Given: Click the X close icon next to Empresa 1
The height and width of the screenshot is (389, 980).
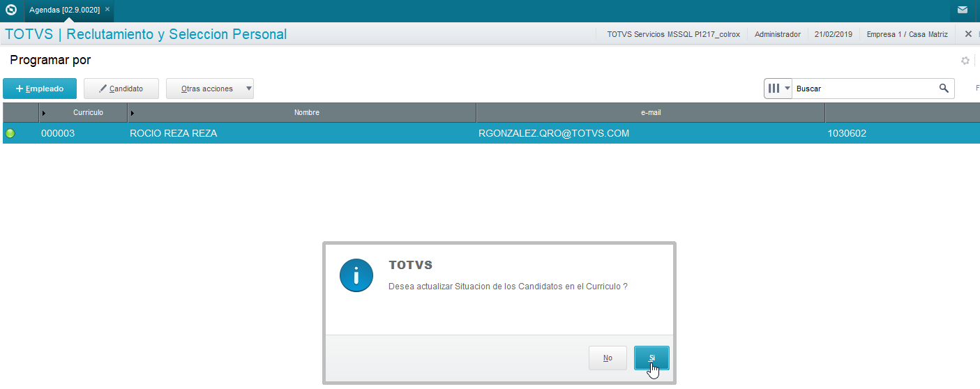Looking at the screenshot, I should coord(968,33).
